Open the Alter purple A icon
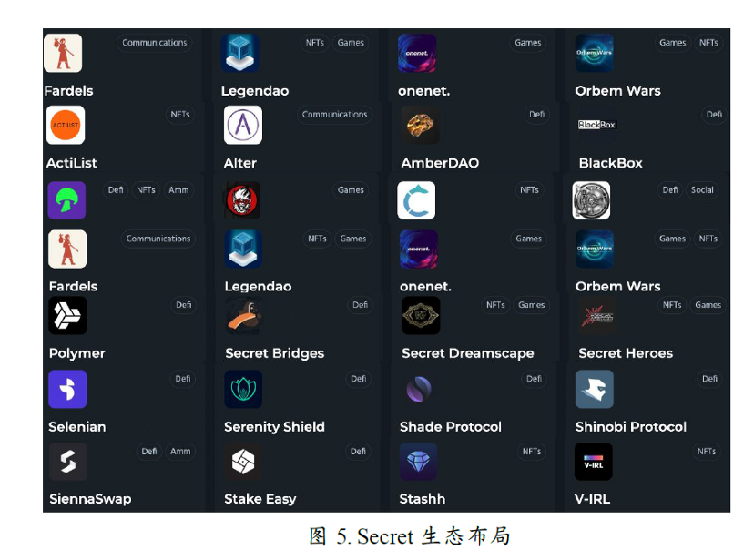The height and width of the screenshot is (560, 754). 243,125
